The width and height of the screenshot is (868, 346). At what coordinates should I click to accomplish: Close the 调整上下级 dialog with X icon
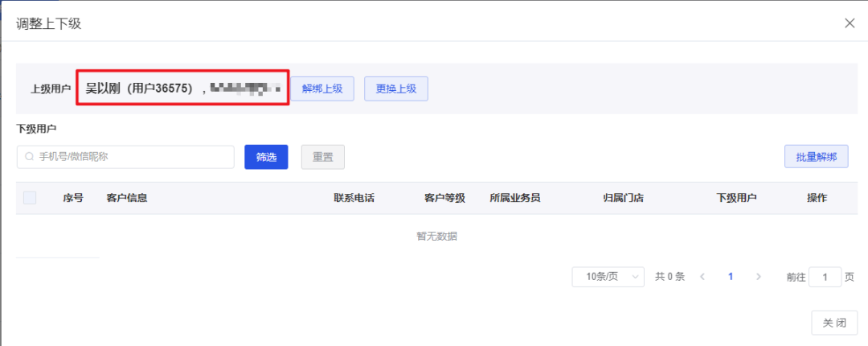coord(850,23)
